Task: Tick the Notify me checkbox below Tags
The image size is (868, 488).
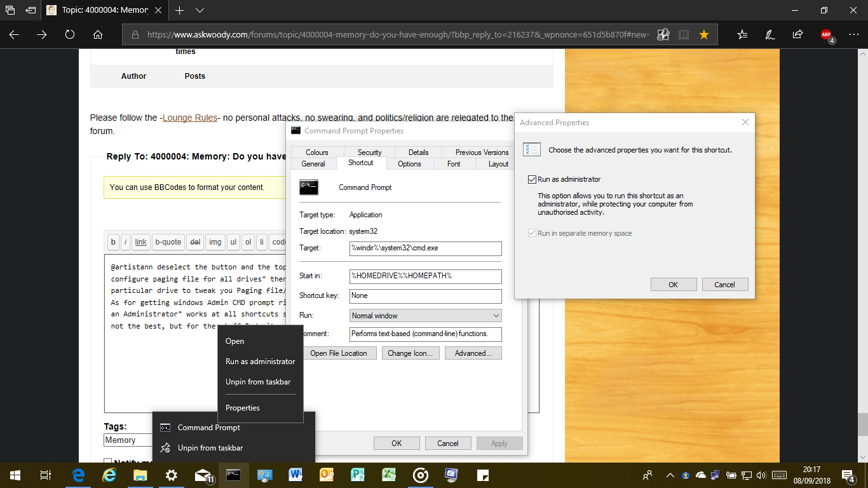Action: [x=107, y=462]
